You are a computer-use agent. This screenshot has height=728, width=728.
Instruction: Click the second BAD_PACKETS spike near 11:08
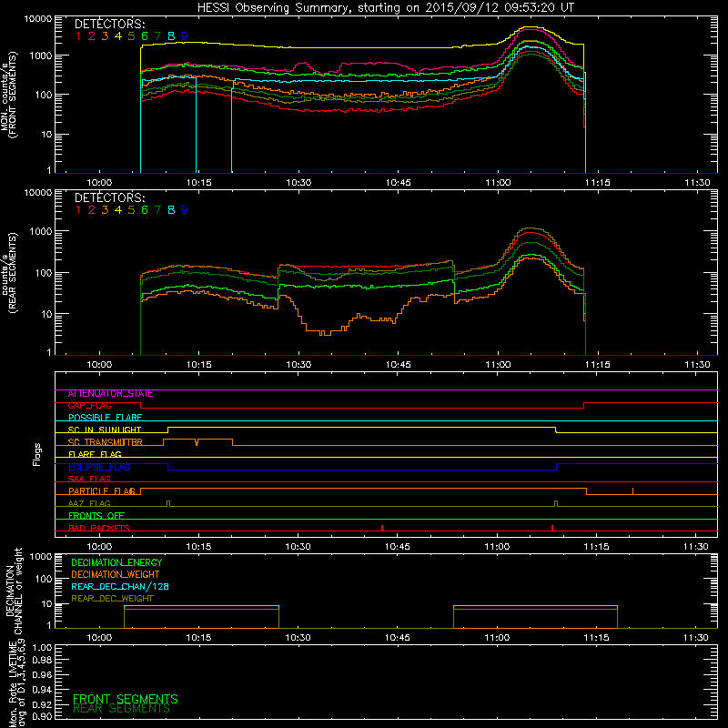pos(552,528)
